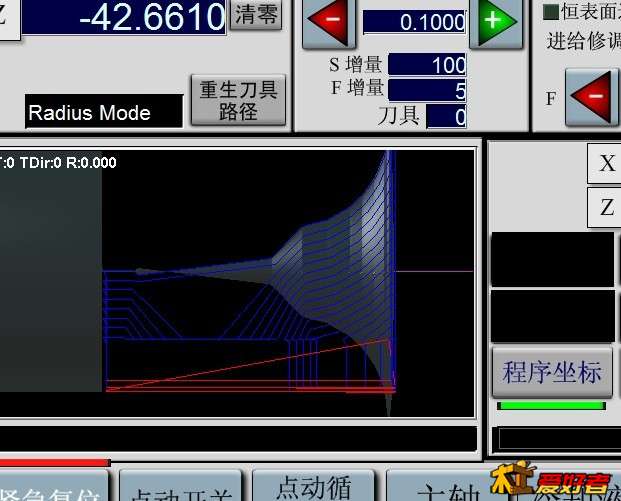Click inside the toolpath display view
Image resolution: width=621 pixels, height=501 pixels.
point(237,283)
